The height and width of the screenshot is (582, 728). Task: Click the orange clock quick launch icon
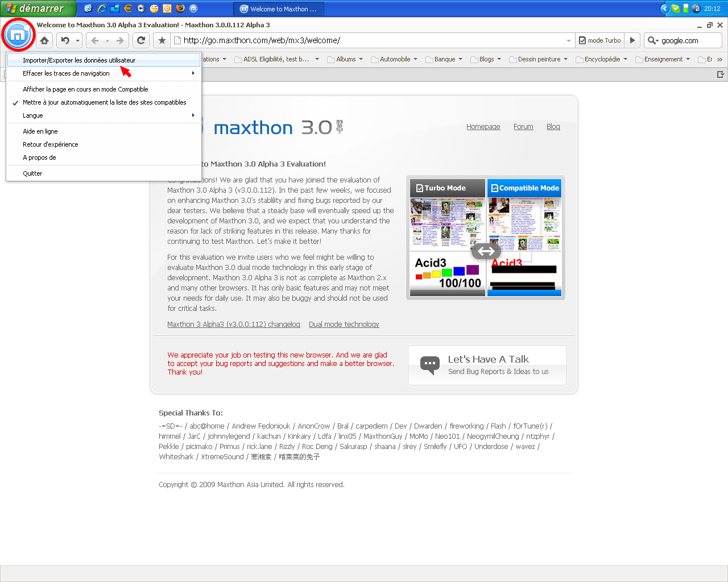pyautogui.click(x=167, y=9)
